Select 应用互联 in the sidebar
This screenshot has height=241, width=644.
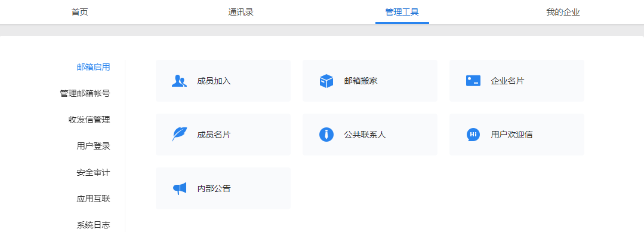[x=93, y=199]
